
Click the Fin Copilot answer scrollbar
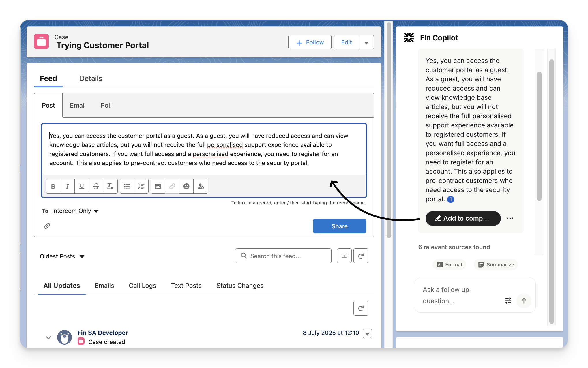pyautogui.click(x=539, y=136)
